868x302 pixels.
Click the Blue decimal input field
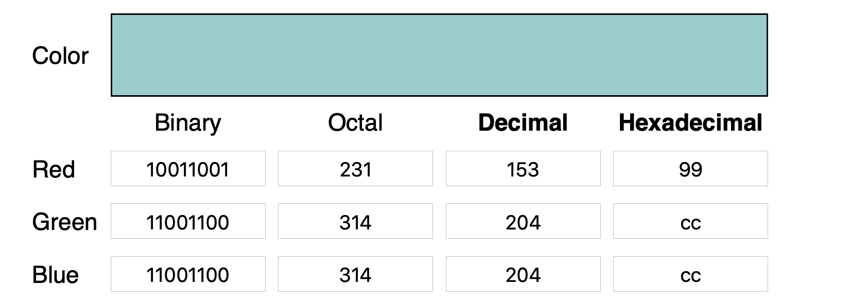point(523,274)
